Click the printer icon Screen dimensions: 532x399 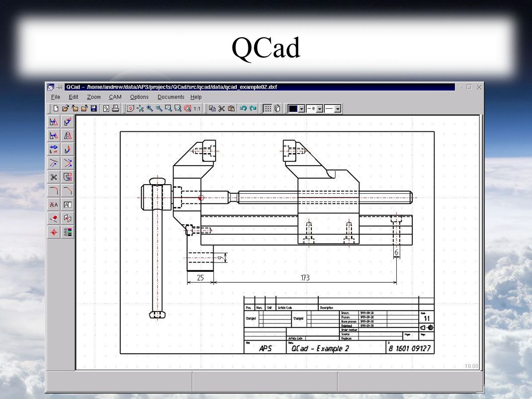[116, 108]
